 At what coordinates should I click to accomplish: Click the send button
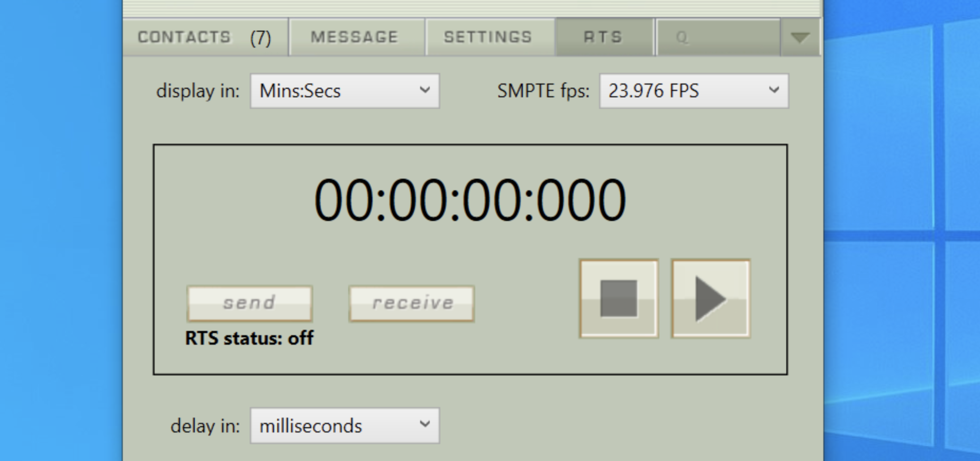tap(249, 303)
